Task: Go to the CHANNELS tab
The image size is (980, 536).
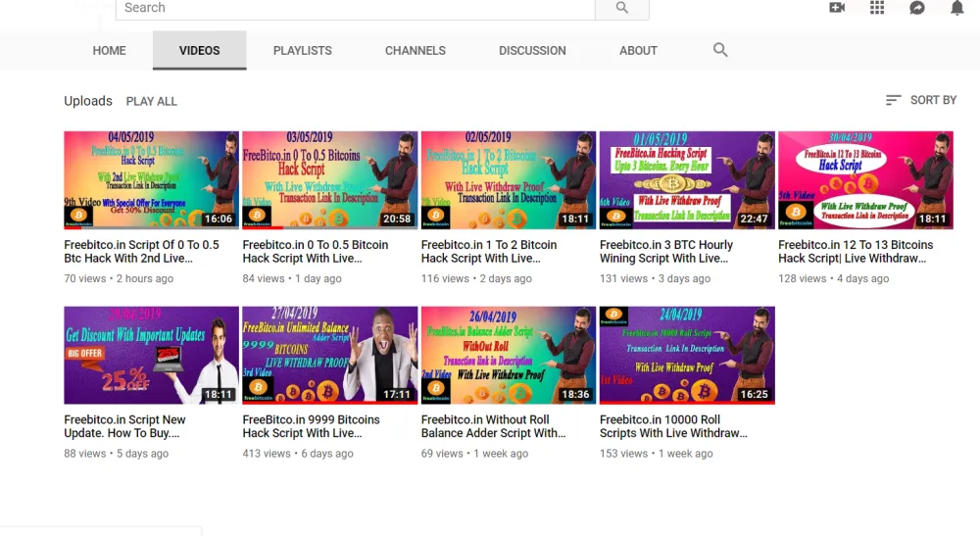Action: (415, 51)
